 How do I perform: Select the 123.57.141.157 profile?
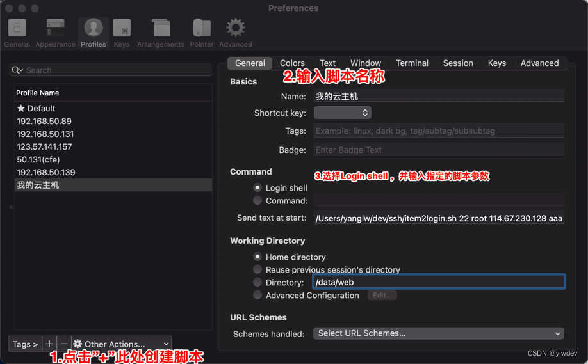[113, 146]
